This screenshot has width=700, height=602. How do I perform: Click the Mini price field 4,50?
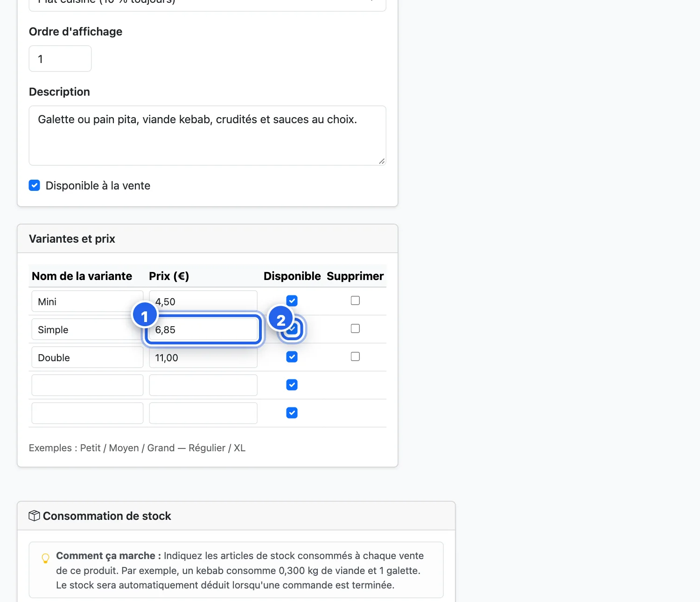(203, 301)
